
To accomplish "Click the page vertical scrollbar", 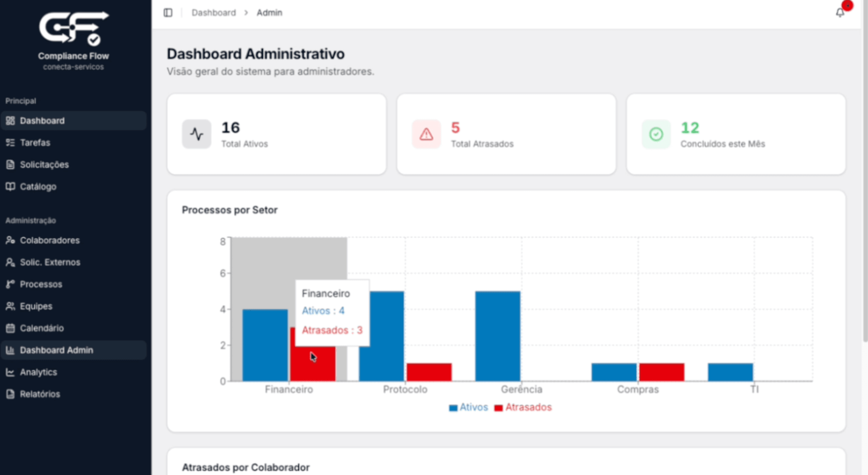I will 865,170.
